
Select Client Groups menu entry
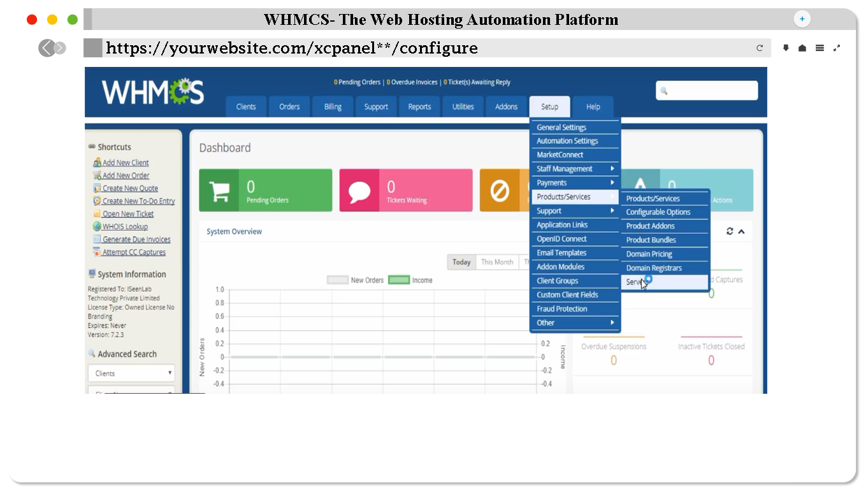click(x=575, y=281)
